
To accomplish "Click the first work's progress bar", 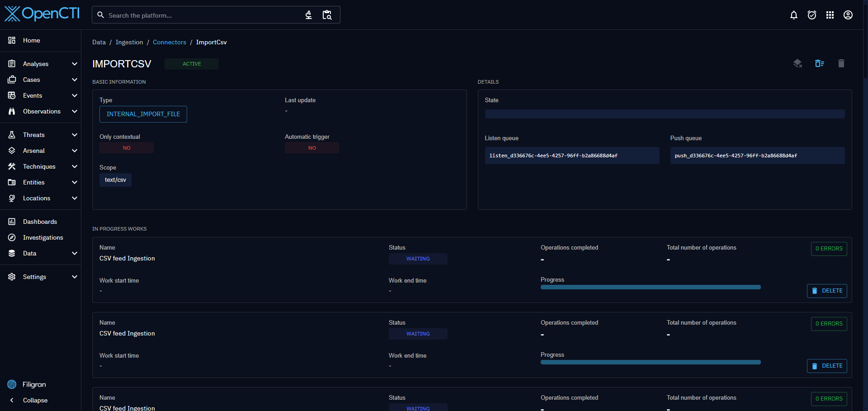I will point(650,287).
